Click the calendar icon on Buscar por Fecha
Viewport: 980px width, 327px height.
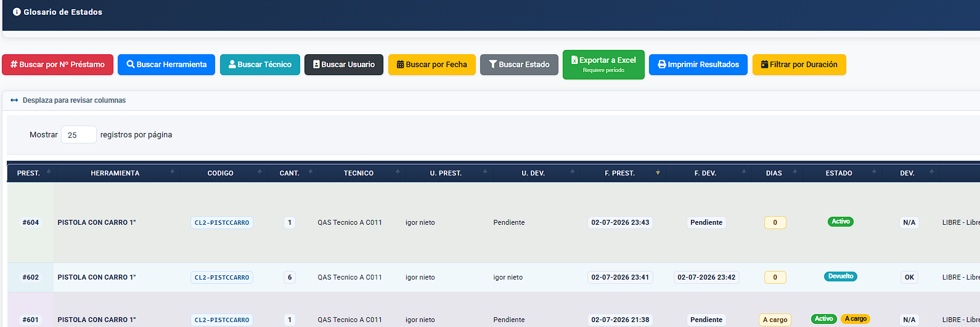click(400, 64)
